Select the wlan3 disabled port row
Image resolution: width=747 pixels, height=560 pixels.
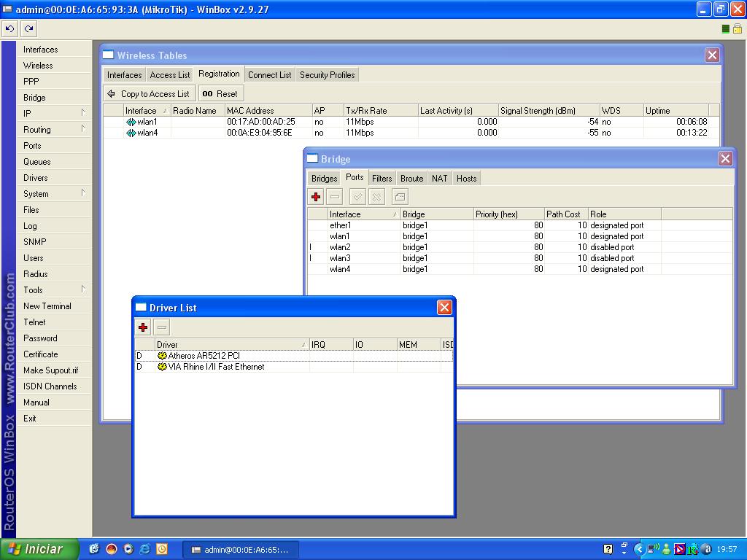[519, 258]
